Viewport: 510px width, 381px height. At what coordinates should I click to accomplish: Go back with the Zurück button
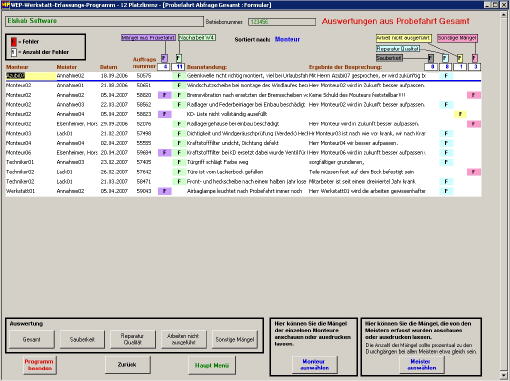(x=127, y=365)
